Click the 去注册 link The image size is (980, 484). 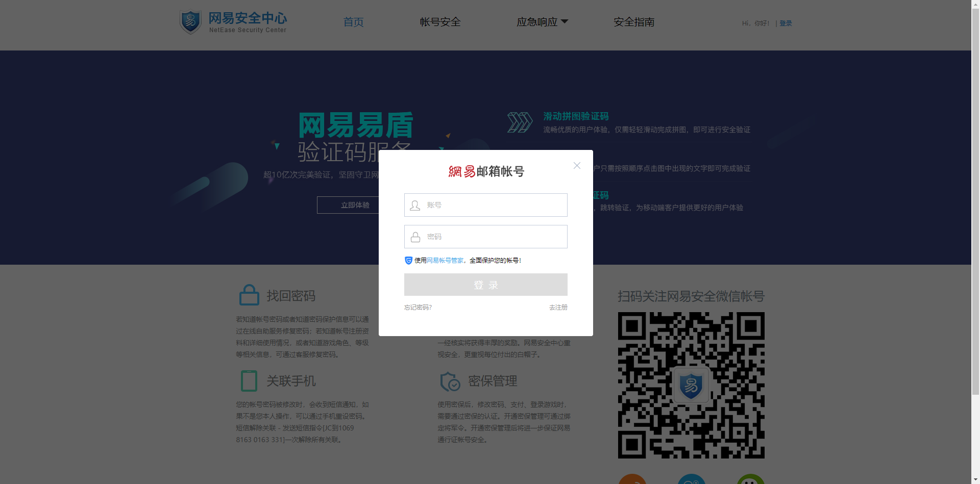[558, 308]
